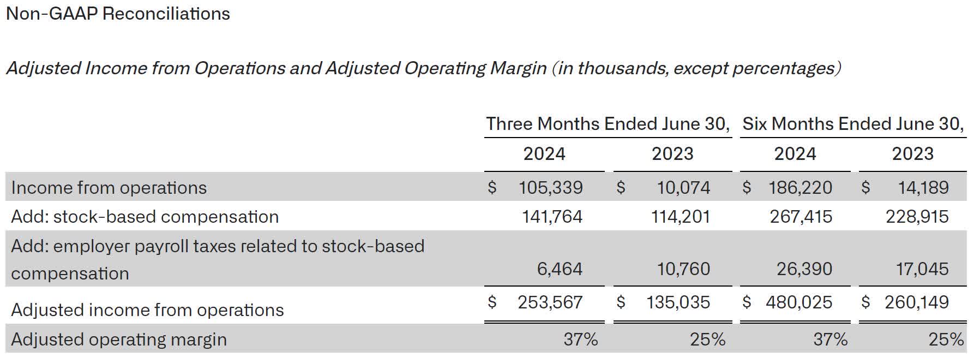
Task: Select the 253,567 adjusted income total
Action: tap(550, 302)
